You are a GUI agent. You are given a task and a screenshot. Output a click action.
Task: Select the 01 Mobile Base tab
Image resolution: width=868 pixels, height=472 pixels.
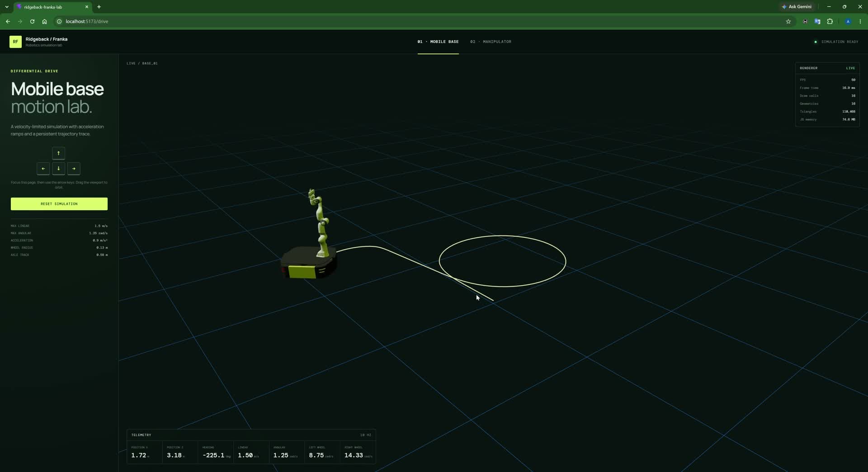[438, 42]
